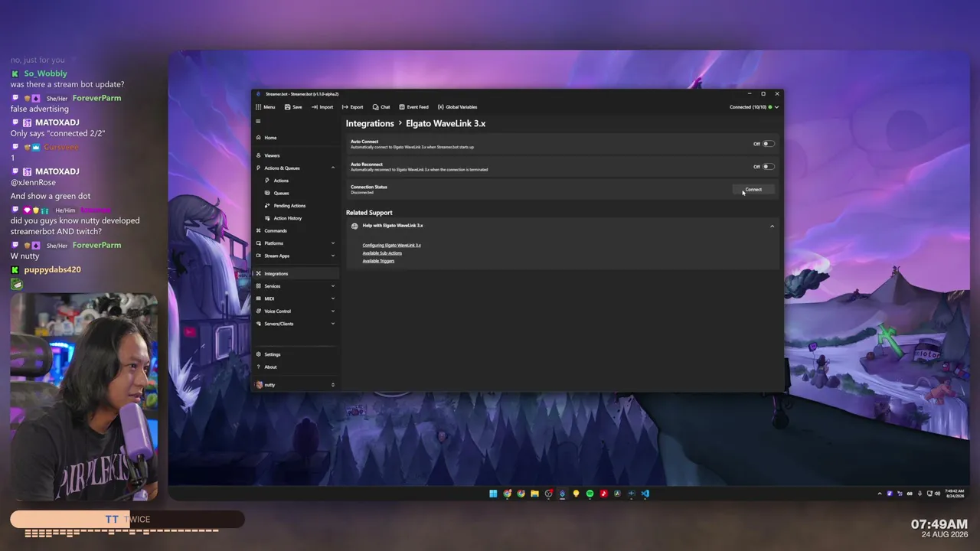Click Export in the top toolbar
This screenshot has width=980, height=551.
pos(352,107)
